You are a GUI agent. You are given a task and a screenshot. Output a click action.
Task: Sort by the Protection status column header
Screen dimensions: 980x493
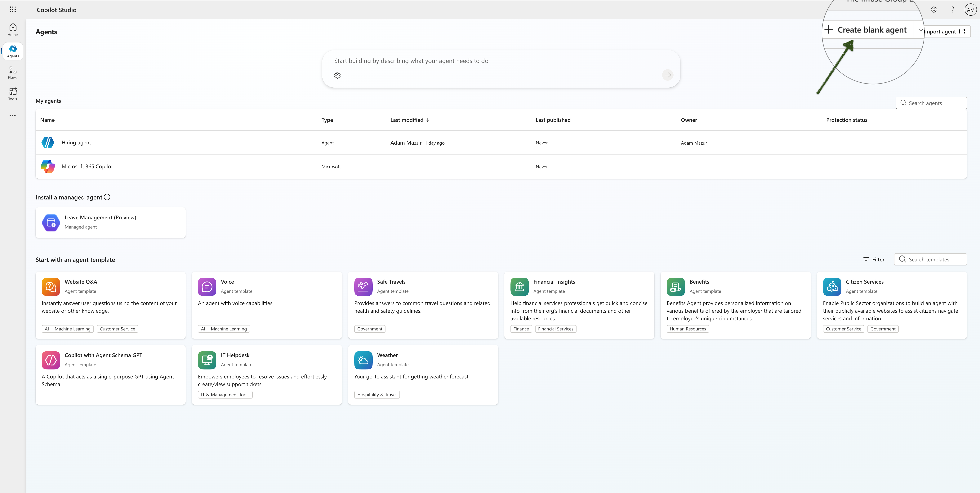click(x=847, y=120)
